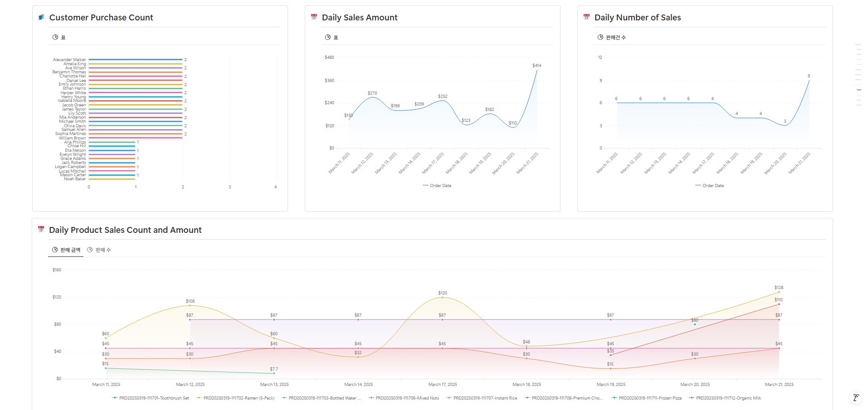This screenshot has height=410, width=868.
Task: Click the Daily Product Sales Count and Amount heading
Action: [x=125, y=230]
